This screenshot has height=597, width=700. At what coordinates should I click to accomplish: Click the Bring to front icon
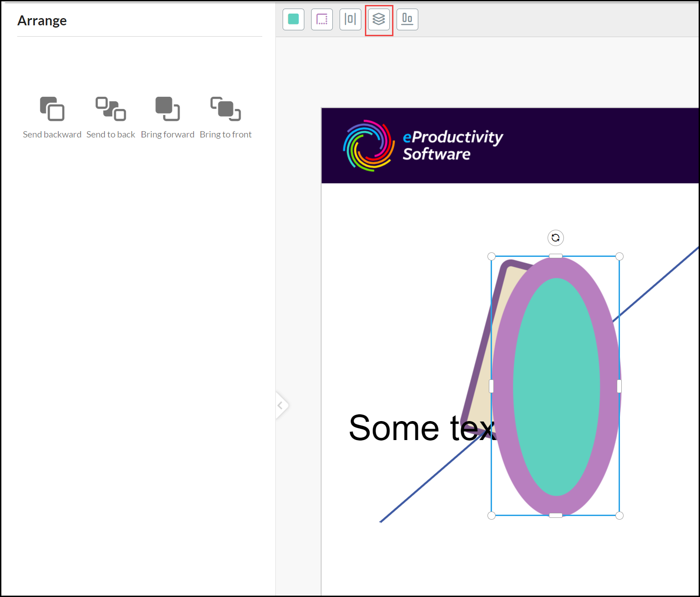click(225, 109)
